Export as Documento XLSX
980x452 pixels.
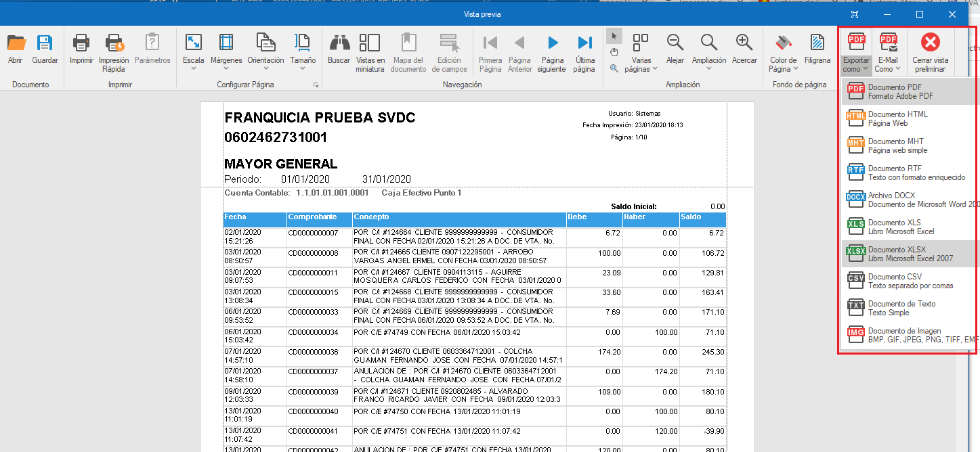[909, 254]
